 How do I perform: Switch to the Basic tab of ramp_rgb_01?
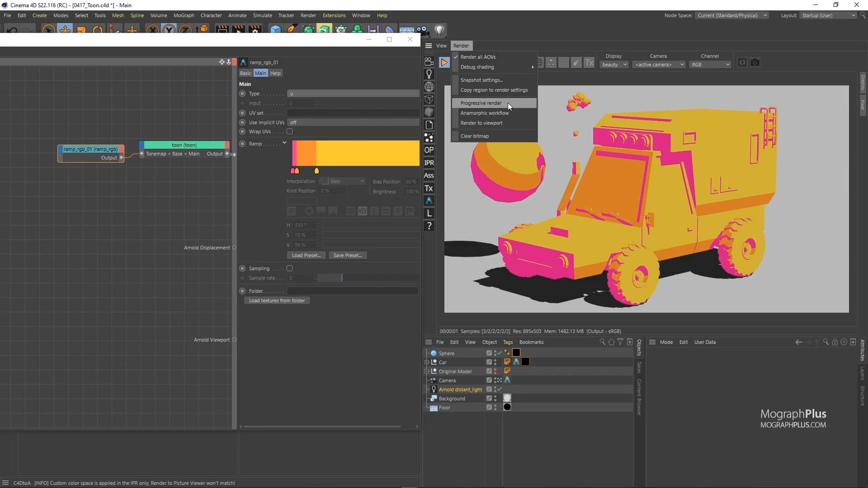tap(245, 73)
